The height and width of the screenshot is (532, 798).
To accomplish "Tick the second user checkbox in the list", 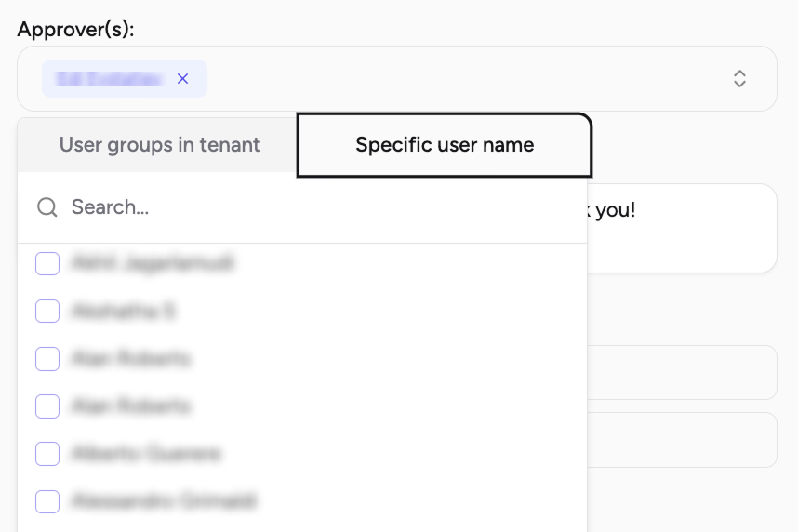I will pyautogui.click(x=47, y=311).
